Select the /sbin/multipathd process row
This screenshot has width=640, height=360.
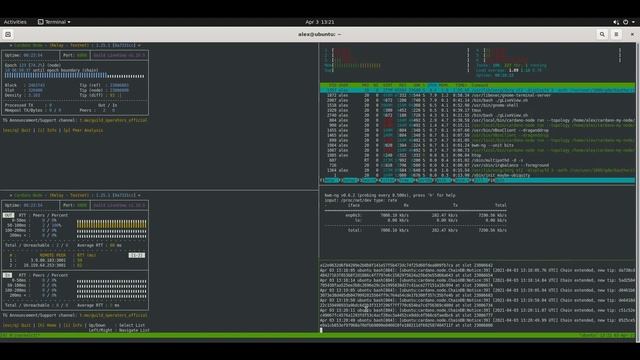[x=478, y=160]
